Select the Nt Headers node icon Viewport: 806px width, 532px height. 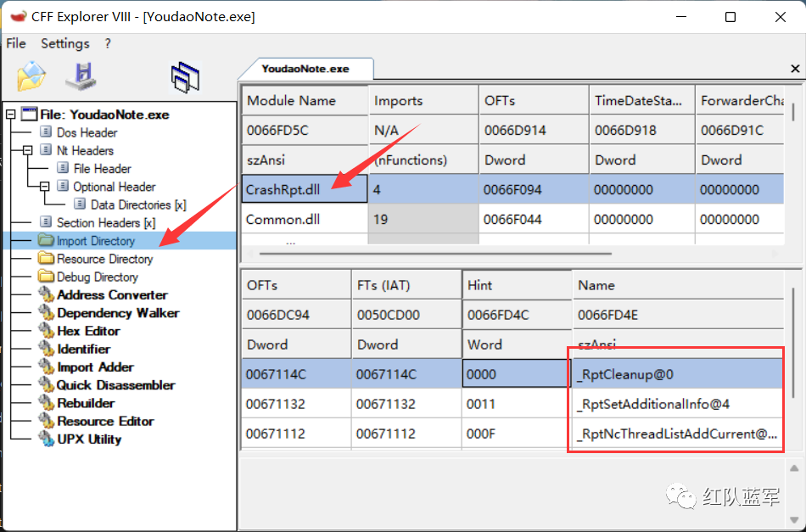46,150
